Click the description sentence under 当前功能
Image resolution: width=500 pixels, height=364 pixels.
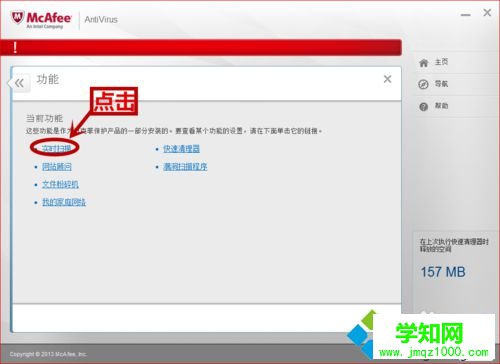pyautogui.click(x=174, y=131)
